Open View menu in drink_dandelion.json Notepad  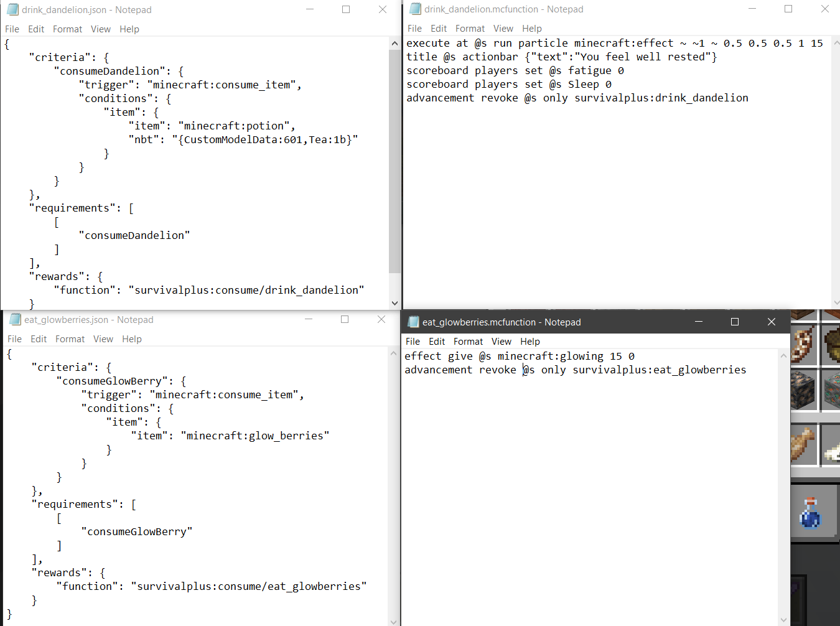101,29
